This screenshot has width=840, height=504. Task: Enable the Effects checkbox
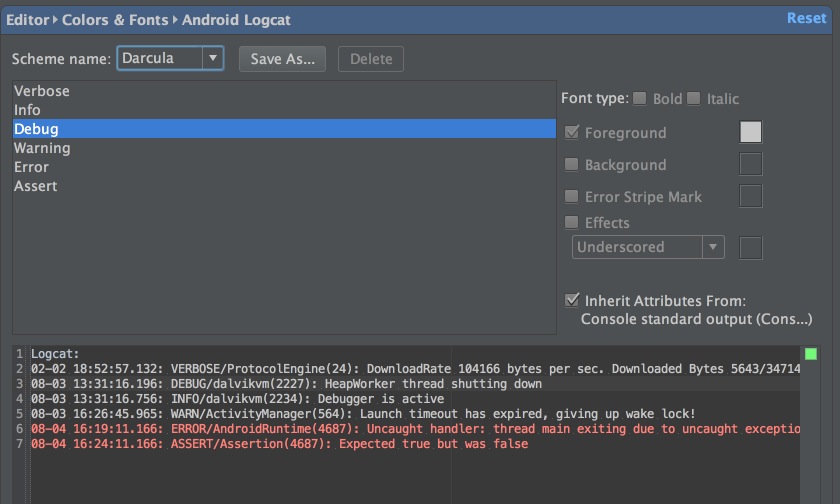[572, 222]
